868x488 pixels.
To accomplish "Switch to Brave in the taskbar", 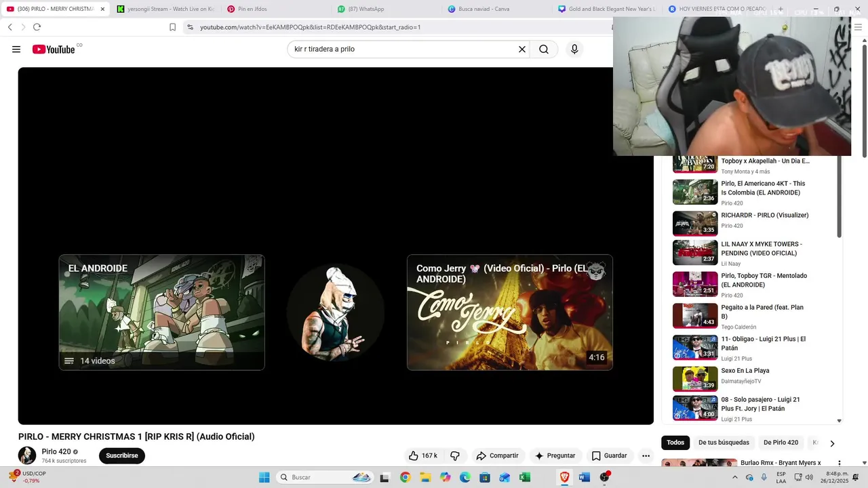I will [564, 477].
